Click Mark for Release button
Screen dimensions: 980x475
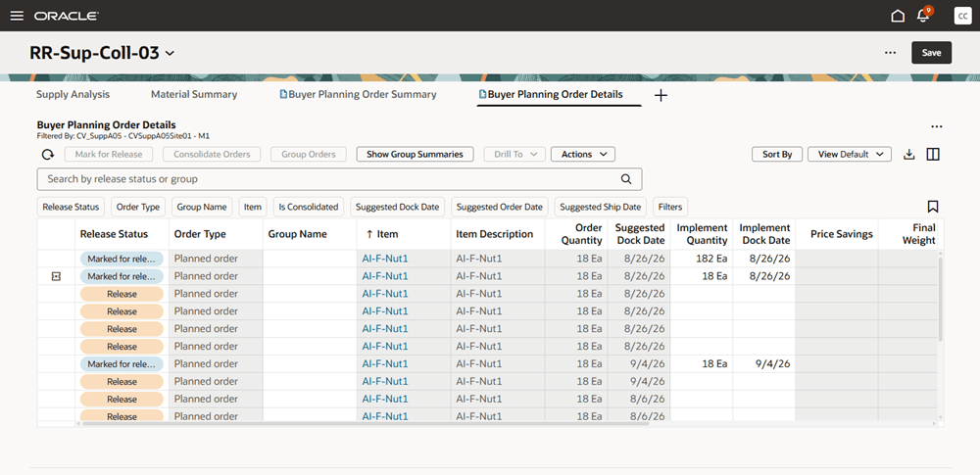click(109, 155)
